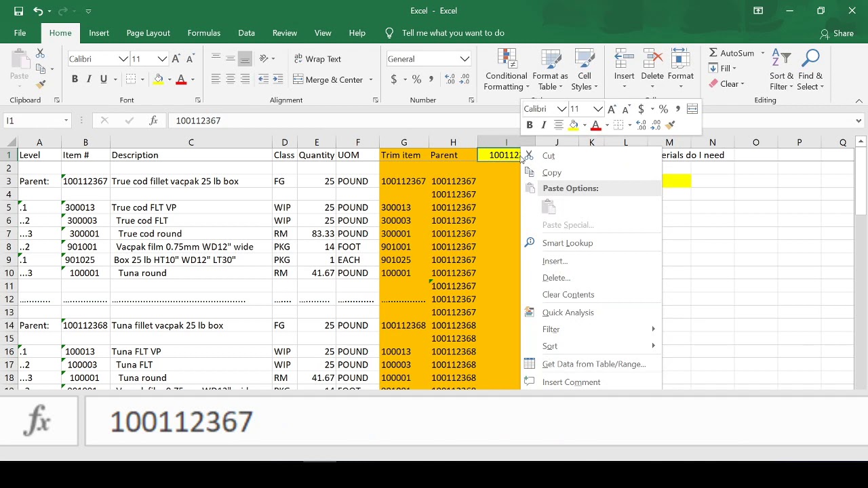
Task: Choose Quick Analysis in context menu
Action: (591, 312)
